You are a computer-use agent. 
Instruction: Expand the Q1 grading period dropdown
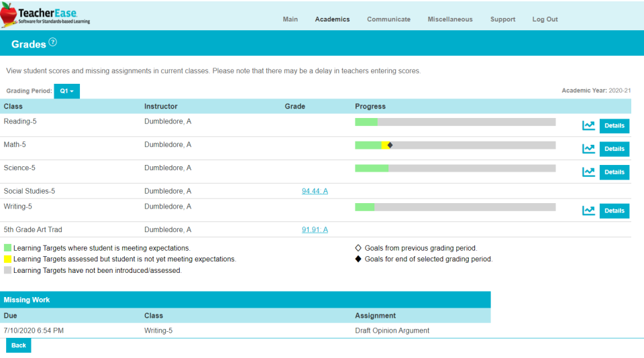point(66,91)
